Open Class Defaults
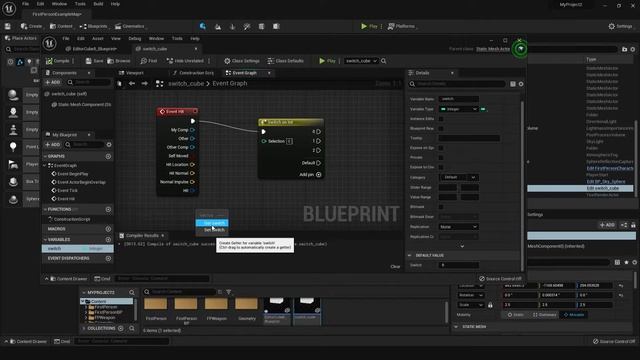Screen dimensions: 640x360 [286, 61]
